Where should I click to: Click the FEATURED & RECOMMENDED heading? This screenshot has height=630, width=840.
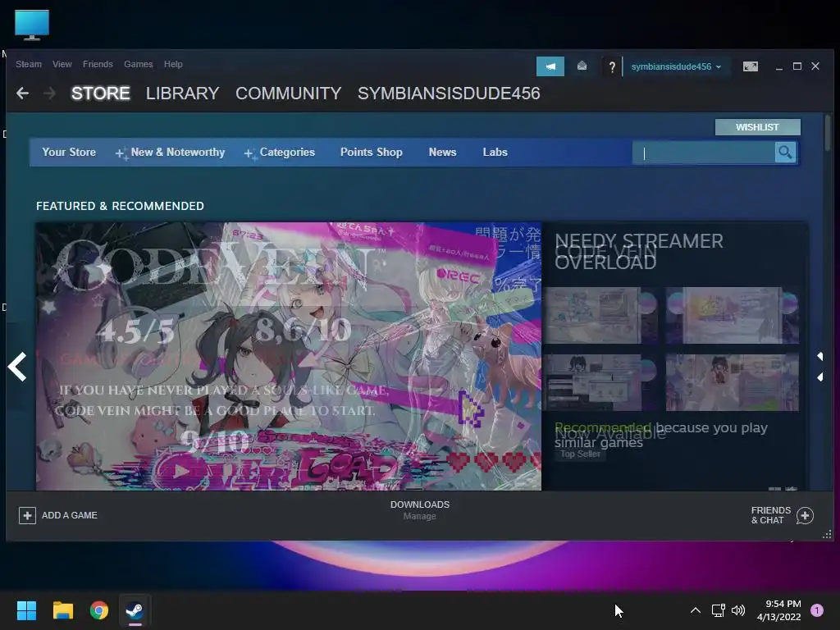(x=120, y=206)
